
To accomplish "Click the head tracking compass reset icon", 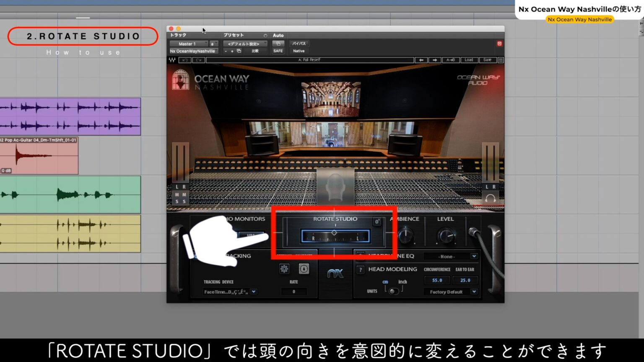I will (x=304, y=269).
